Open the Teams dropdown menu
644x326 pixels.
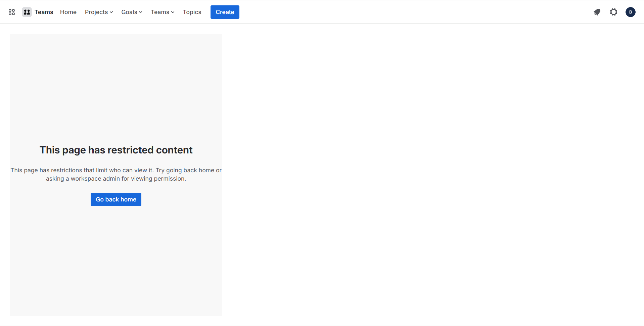coord(160,12)
